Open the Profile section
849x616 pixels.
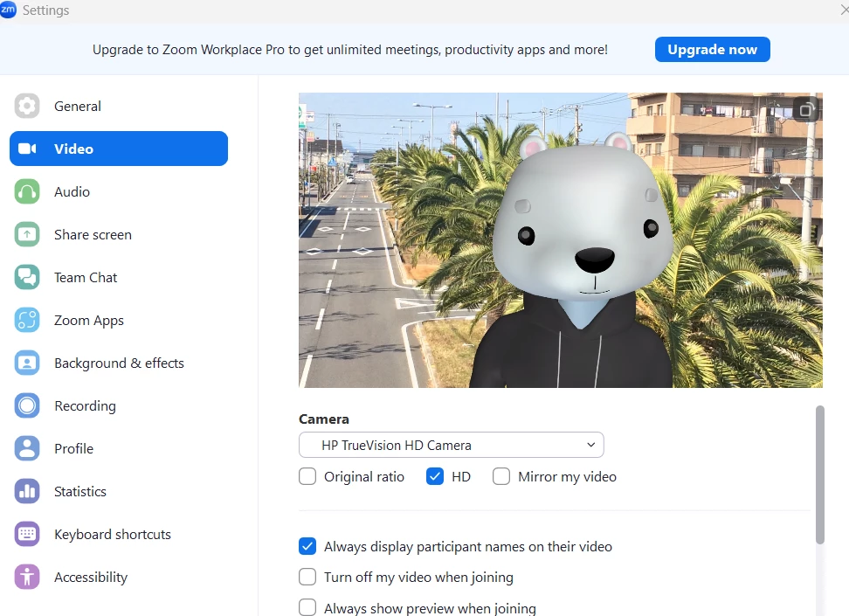coord(119,448)
